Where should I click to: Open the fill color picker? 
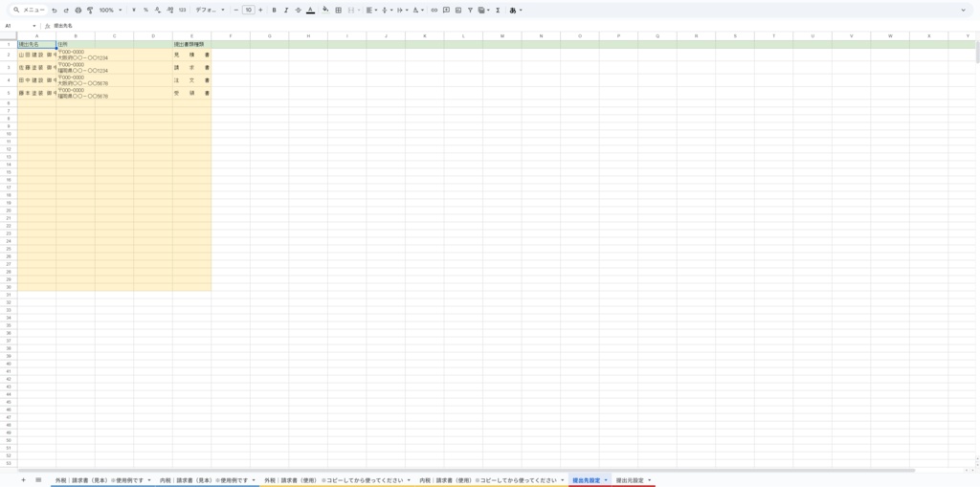325,10
